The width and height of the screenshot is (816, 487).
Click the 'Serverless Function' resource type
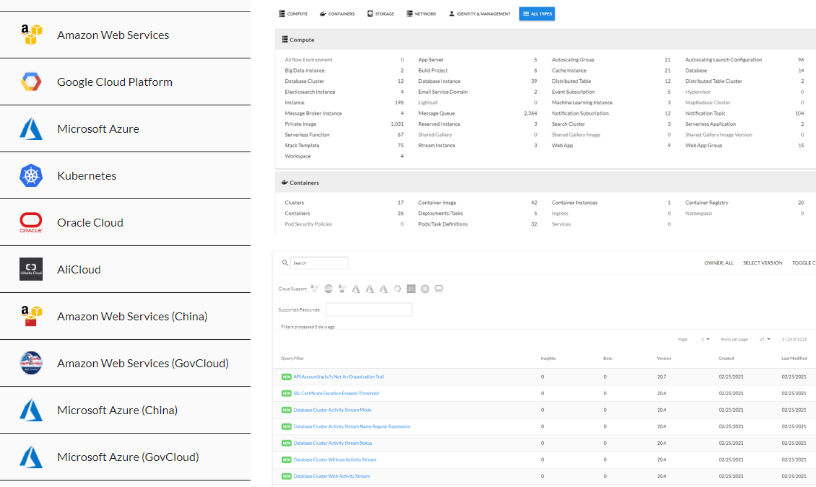[x=307, y=135]
